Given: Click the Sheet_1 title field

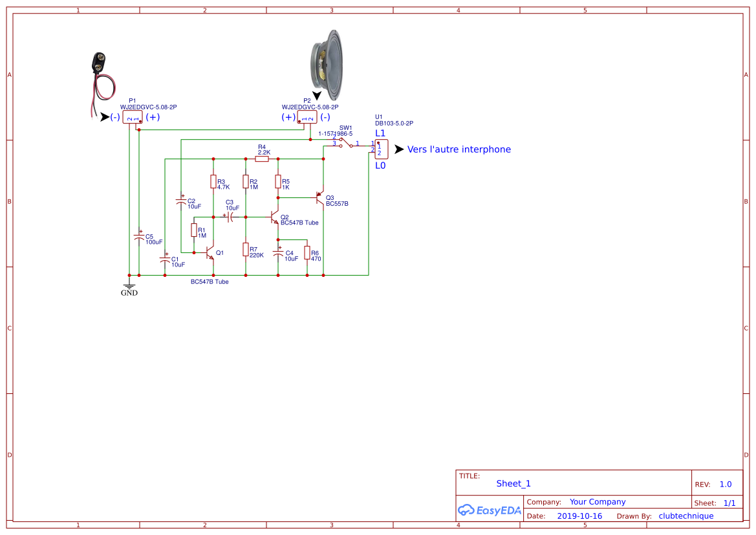Looking at the screenshot, I should click(513, 483).
